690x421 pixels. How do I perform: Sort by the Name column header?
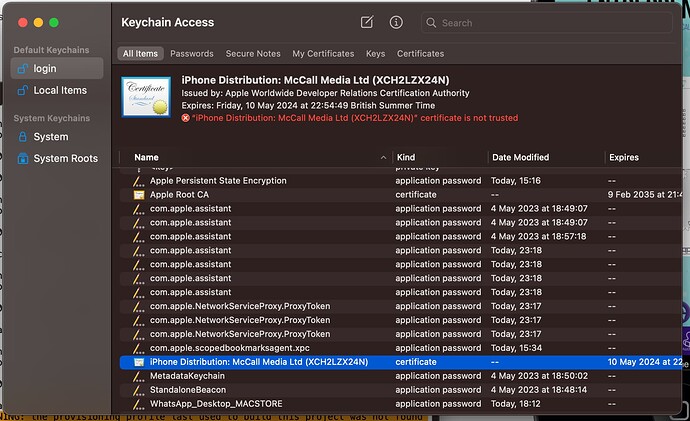point(147,157)
